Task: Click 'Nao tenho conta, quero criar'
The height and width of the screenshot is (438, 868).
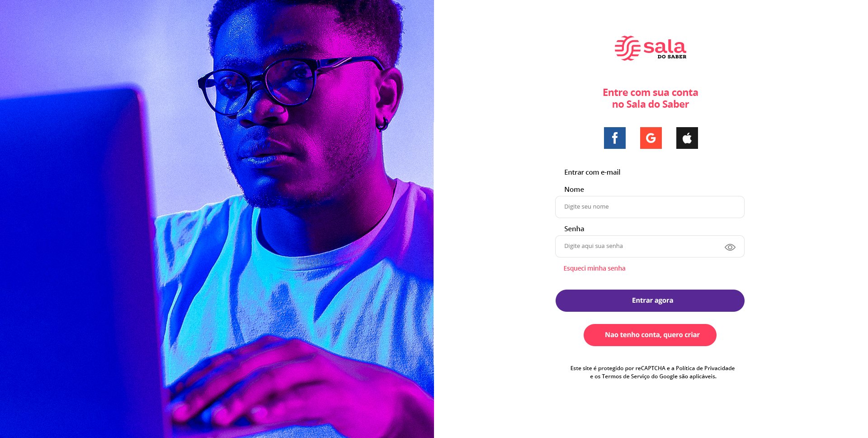Action: coord(650,335)
